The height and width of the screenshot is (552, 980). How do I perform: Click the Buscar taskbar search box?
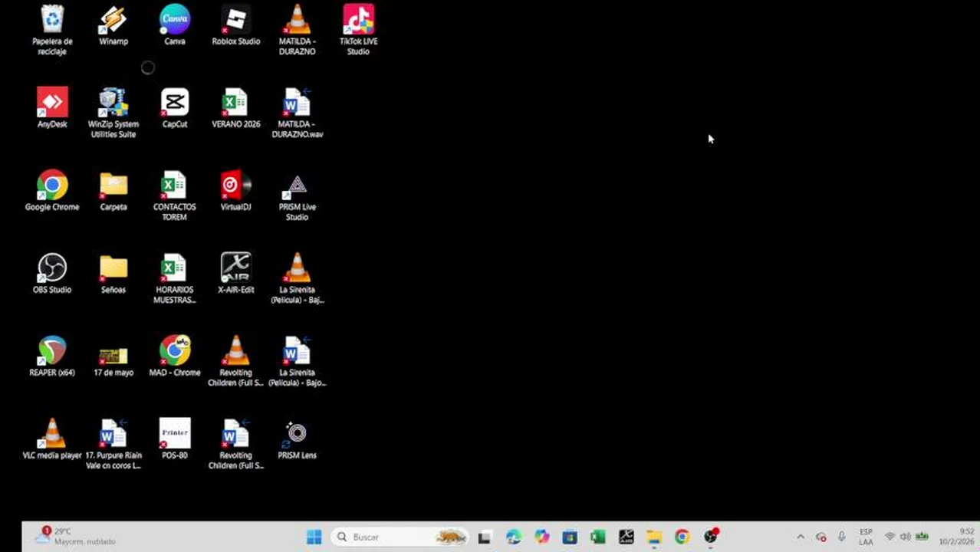click(400, 537)
